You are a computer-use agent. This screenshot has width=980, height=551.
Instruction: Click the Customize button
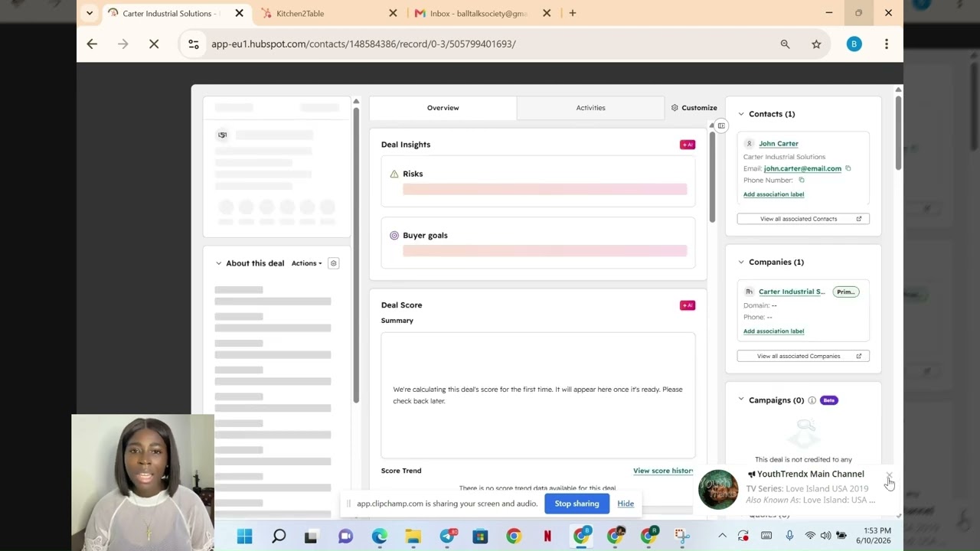tap(694, 108)
